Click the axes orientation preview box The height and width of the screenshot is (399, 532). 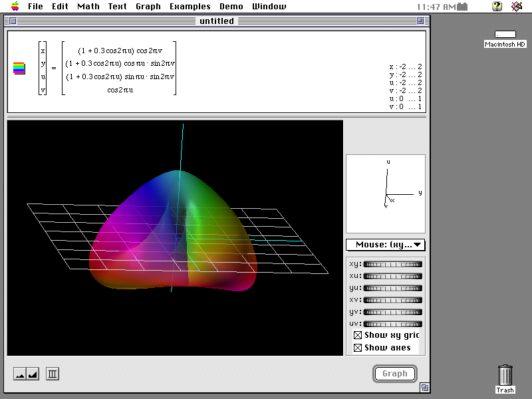(386, 194)
